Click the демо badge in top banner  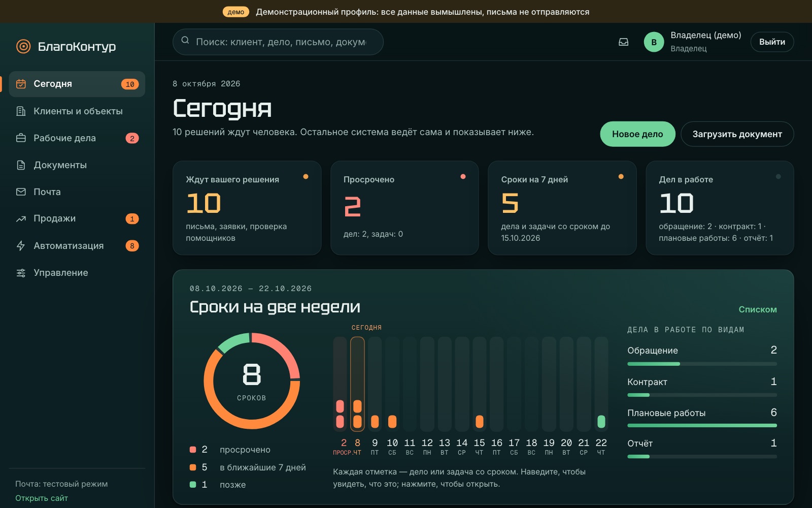[x=236, y=12]
